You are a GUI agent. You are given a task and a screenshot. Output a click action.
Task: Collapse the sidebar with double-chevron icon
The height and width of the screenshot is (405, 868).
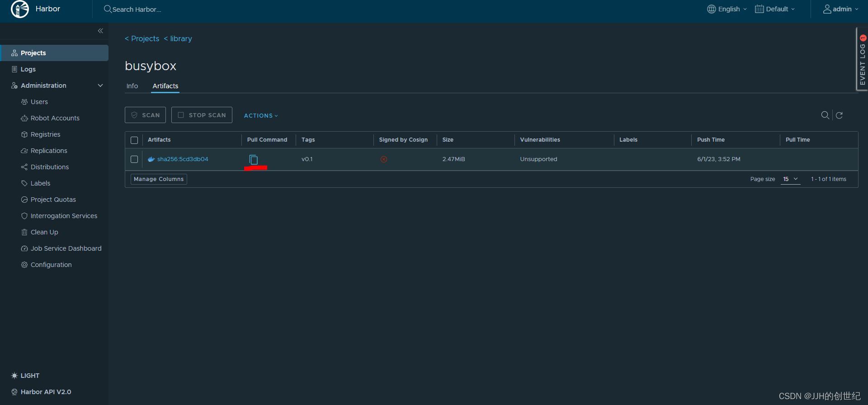[100, 31]
